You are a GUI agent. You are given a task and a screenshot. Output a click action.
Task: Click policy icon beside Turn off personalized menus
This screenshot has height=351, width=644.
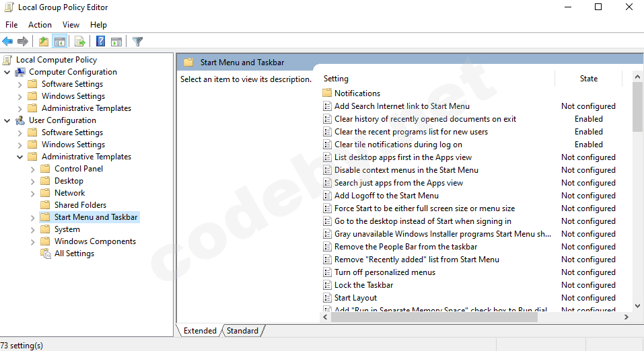[x=327, y=272]
